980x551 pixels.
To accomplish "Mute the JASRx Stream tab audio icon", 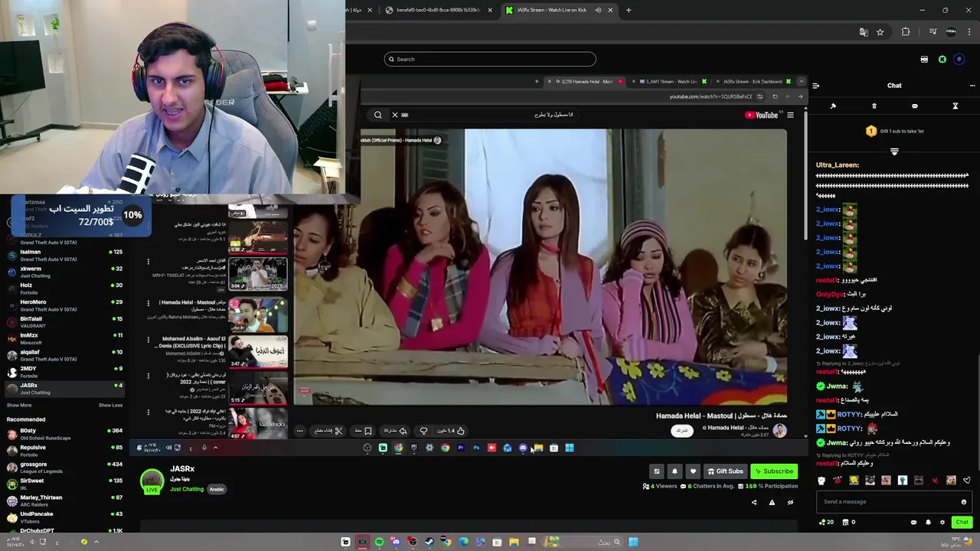I will click(598, 10).
